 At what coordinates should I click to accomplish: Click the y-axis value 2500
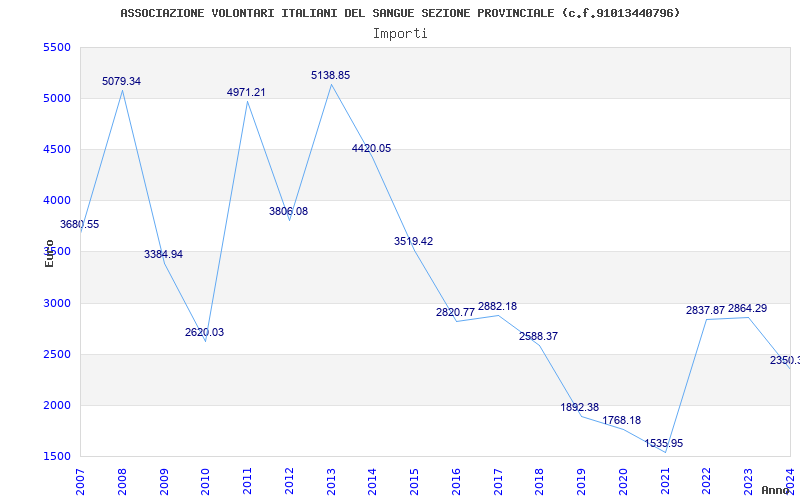tap(57, 354)
